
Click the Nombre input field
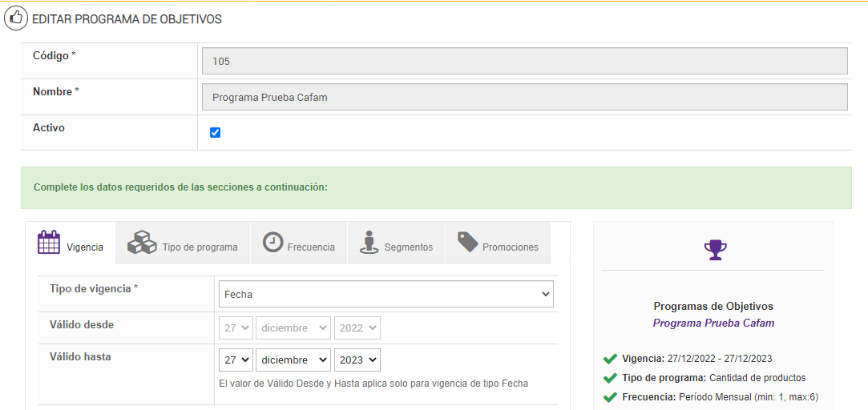524,98
